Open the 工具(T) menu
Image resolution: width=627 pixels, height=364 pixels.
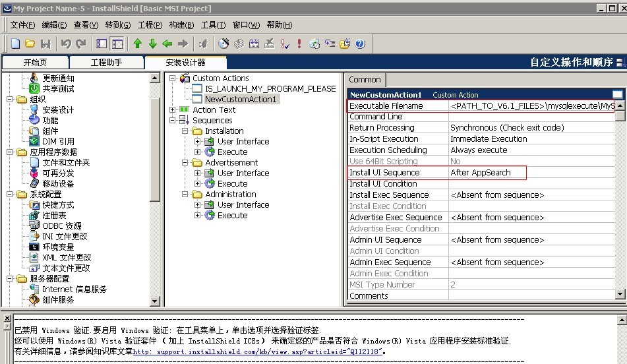pyautogui.click(x=213, y=25)
